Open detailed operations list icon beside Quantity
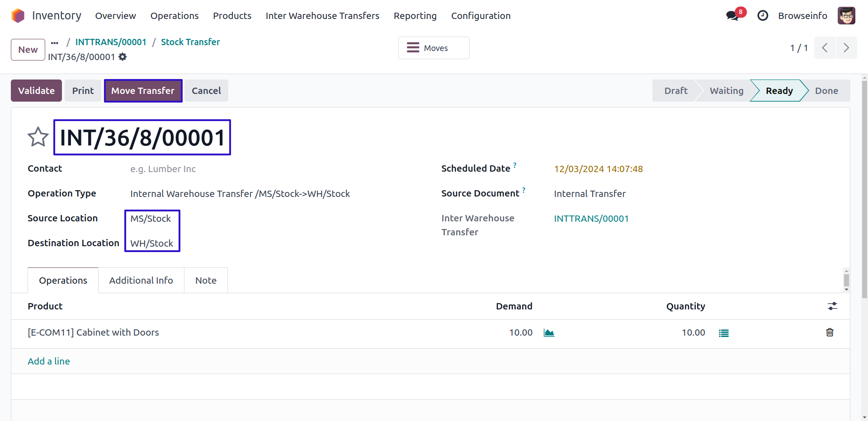This screenshot has width=868, height=421. click(x=724, y=333)
